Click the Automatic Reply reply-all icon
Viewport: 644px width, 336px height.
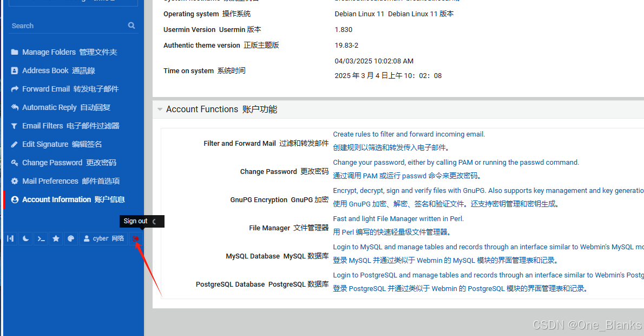(x=15, y=107)
